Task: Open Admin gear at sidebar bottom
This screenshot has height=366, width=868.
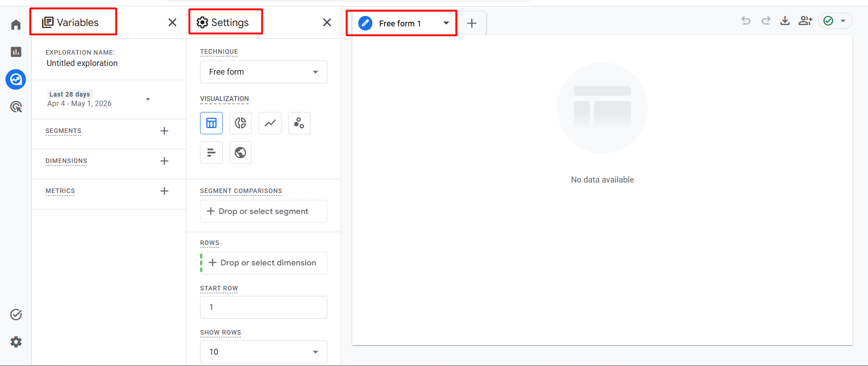Action: tap(16, 342)
